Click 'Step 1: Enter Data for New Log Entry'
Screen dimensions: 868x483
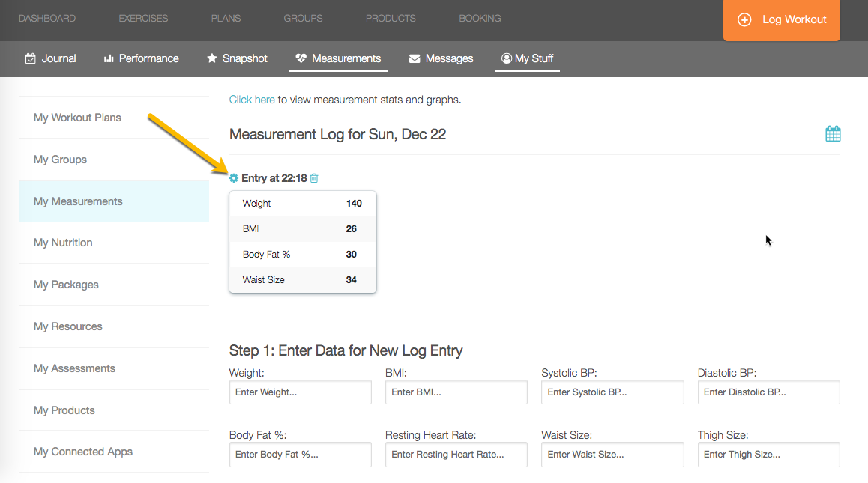pos(346,350)
